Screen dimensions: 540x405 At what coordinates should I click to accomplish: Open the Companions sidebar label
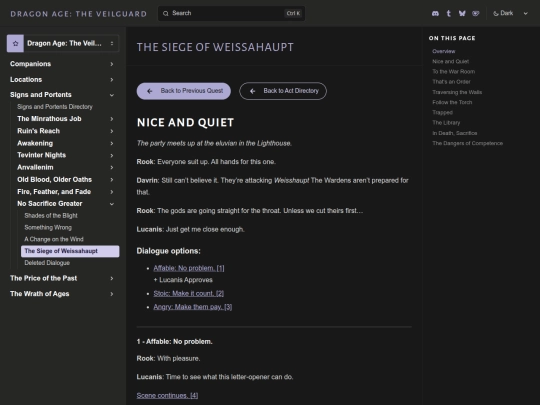tap(31, 64)
